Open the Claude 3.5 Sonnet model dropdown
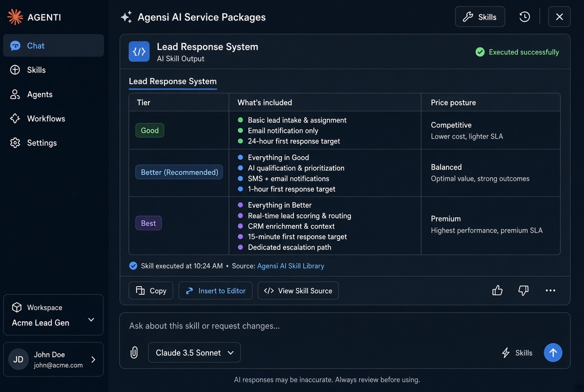This screenshot has width=584, height=392. click(x=194, y=352)
